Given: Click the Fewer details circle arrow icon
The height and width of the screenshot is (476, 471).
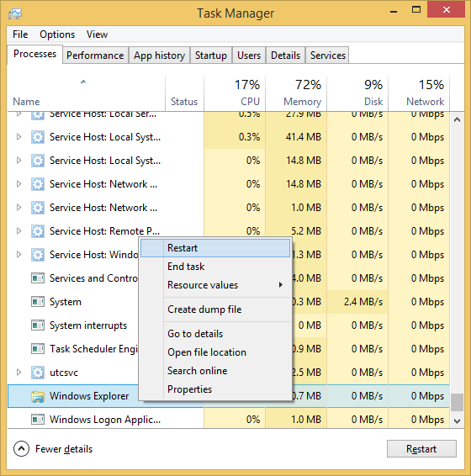Looking at the screenshot, I should [21, 449].
